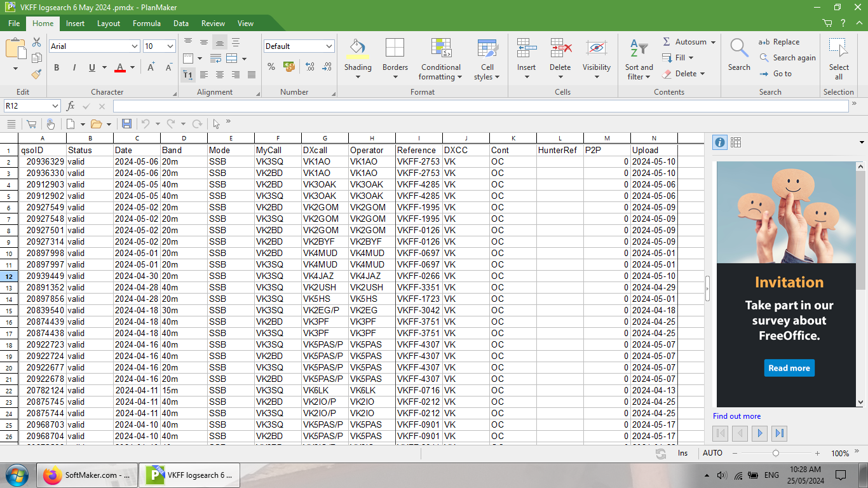Switch to the Review tab

[x=213, y=24]
